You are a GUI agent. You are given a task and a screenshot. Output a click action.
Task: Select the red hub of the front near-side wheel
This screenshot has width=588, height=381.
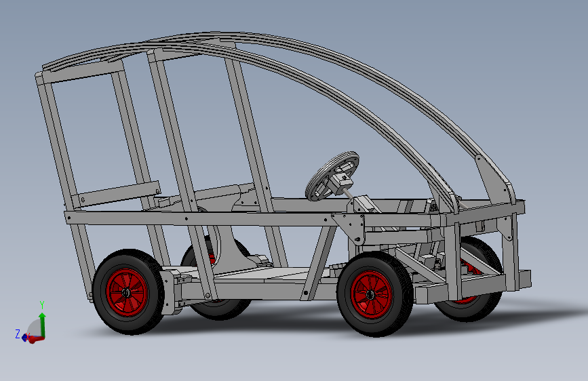point(371,295)
